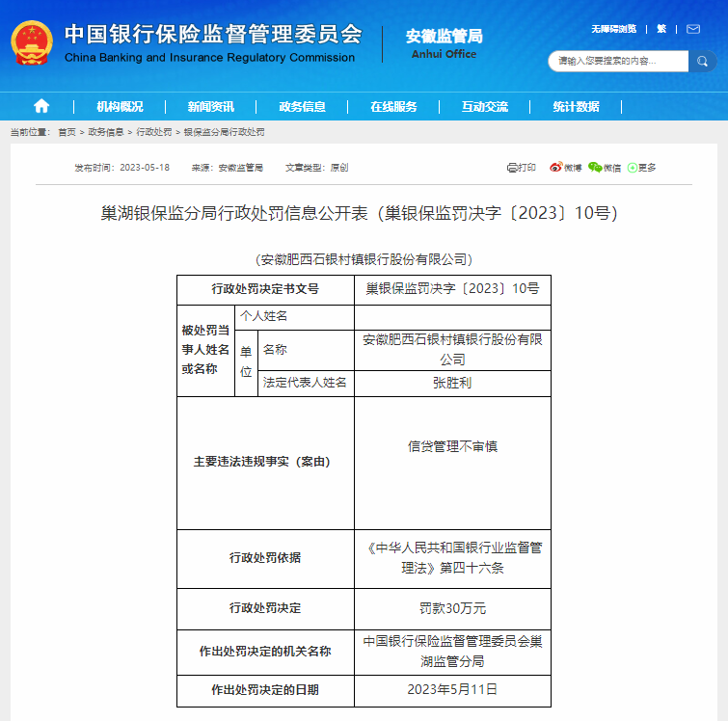Go to 行政处罚 in breadcrumb
The image size is (728, 721).
coord(154,132)
